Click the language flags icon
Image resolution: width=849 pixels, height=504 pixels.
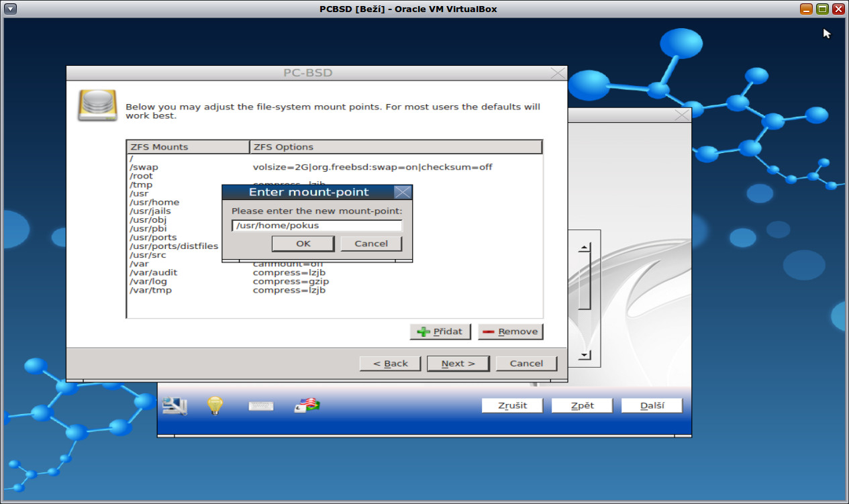(x=305, y=405)
